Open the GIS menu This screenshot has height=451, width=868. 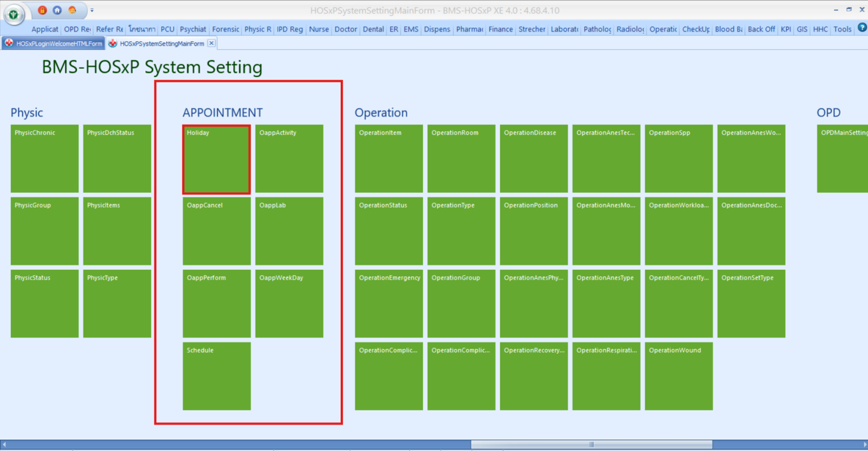click(802, 29)
